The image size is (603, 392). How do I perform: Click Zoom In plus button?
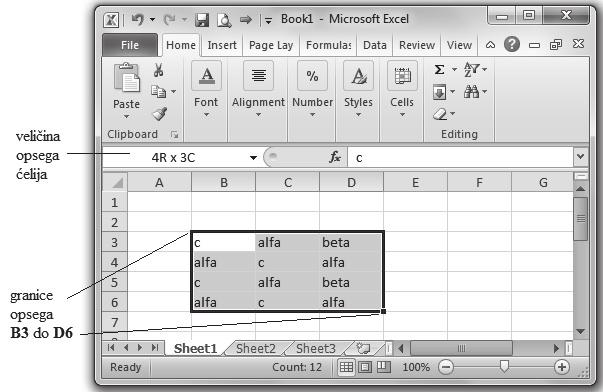[562, 367]
